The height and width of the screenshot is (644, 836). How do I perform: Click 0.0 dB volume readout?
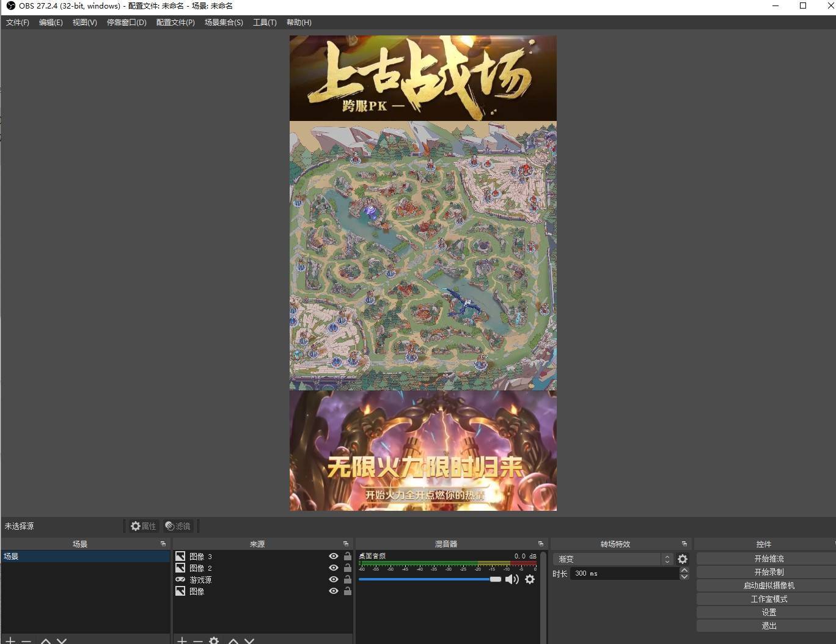[x=525, y=556]
